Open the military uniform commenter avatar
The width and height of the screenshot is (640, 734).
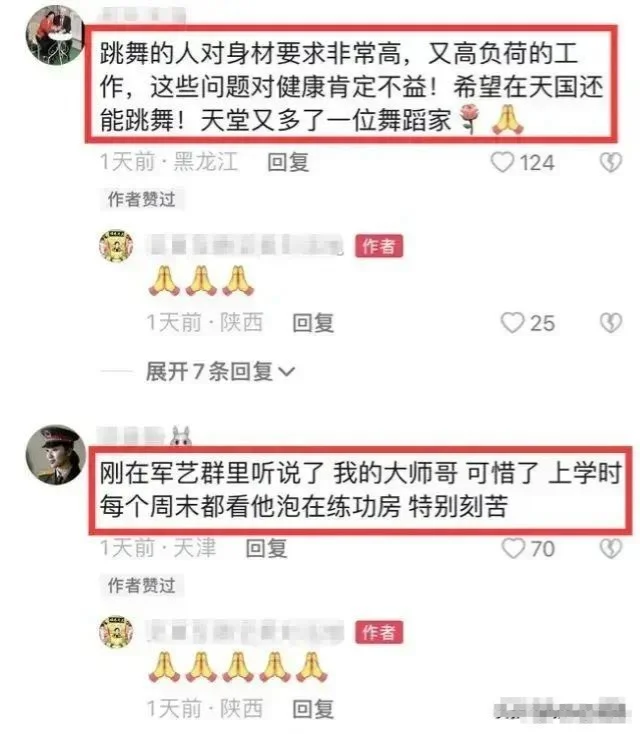point(56,455)
